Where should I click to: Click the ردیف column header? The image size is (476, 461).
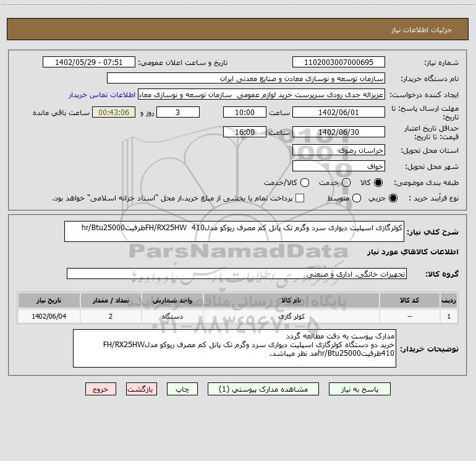[x=449, y=300]
